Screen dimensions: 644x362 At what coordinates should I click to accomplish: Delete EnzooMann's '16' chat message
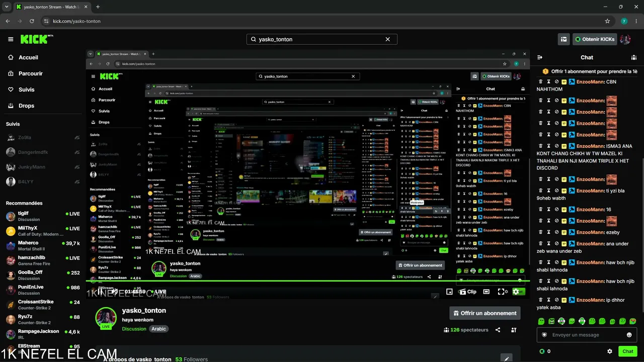point(541,209)
